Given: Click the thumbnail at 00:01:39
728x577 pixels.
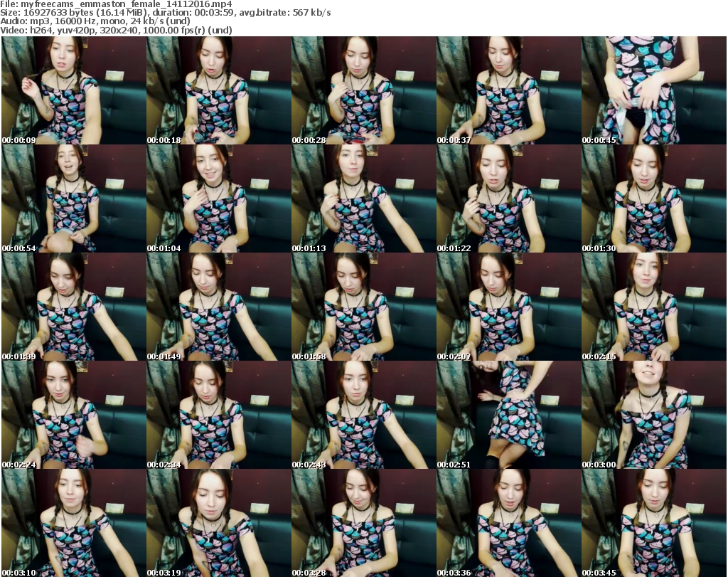Looking at the screenshot, I should tap(73, 307).
